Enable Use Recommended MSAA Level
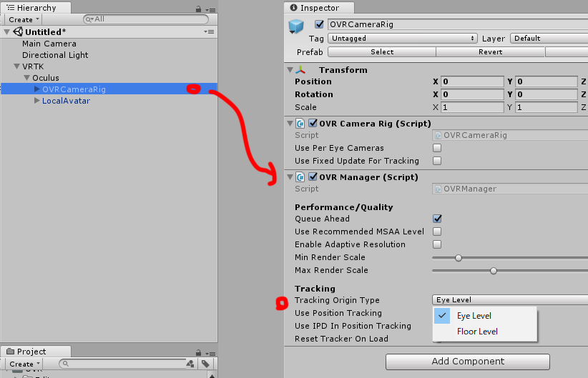588x378 pixels. click(437, 232)
